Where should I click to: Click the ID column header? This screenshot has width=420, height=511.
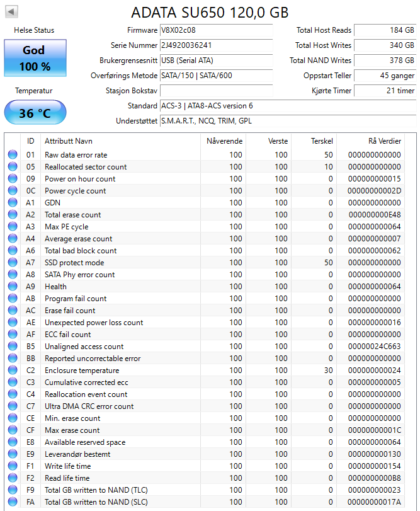31,141
